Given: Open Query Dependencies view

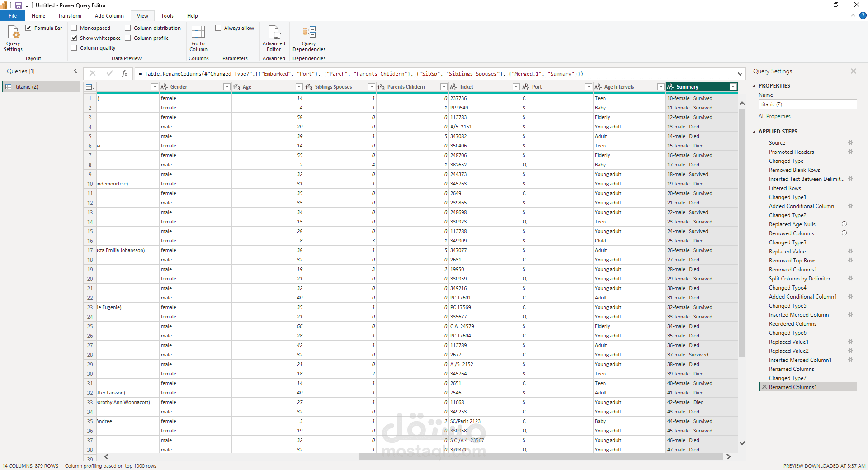Looking at the screenshot, I should pos(309,38).
